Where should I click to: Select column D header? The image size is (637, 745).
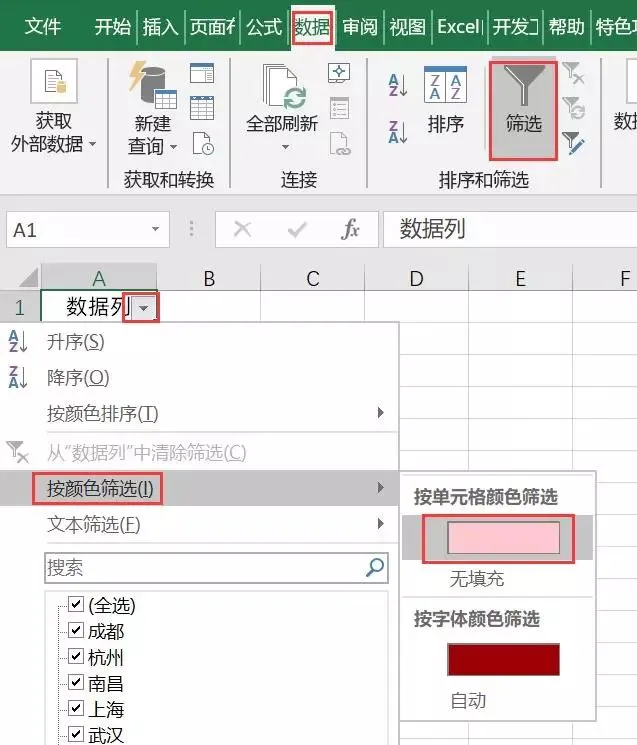tap(416, 277)
